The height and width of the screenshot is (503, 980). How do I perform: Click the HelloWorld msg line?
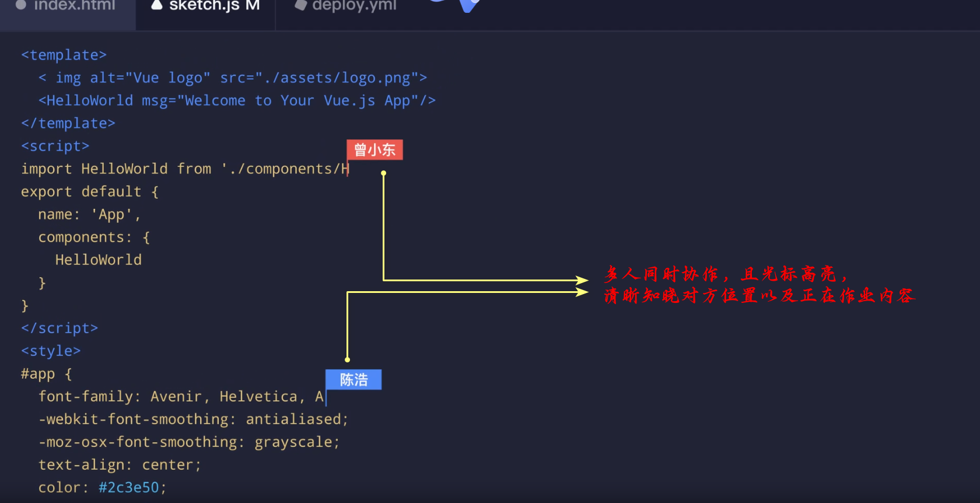(237, 100)
